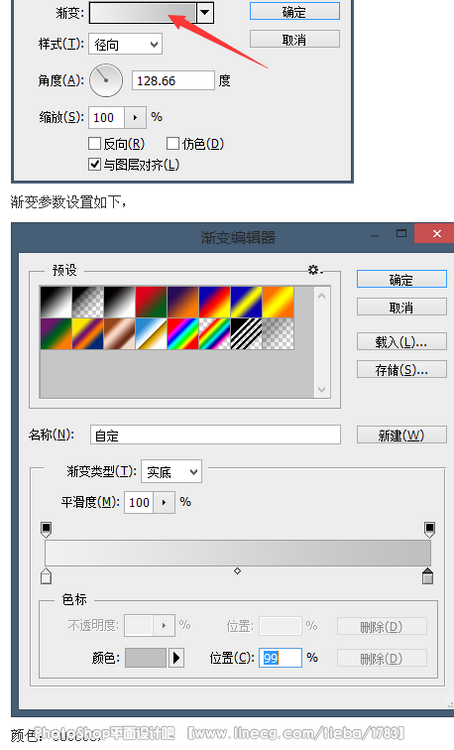Confirm gradient fill dialog with top 确定
This screenshot has height=750, width=454.
(295, 11)
